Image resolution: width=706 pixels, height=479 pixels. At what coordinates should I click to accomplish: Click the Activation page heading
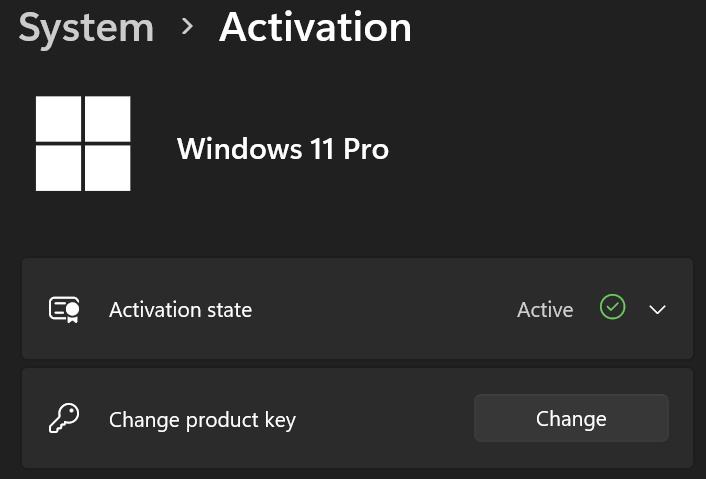(315, 27)
